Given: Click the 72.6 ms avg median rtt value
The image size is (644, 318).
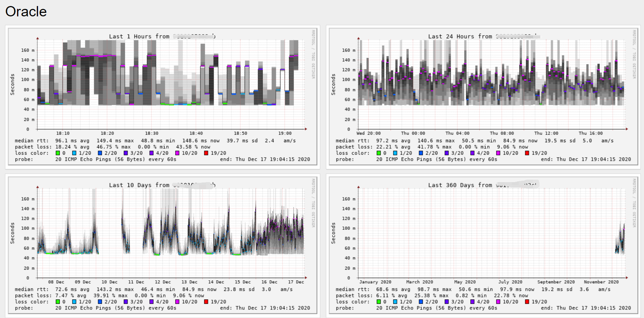Looking at the screenshot, I should [x=72, y=289].
